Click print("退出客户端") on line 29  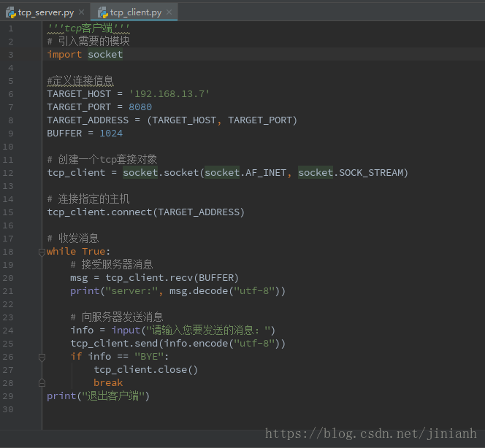point(98,396)
